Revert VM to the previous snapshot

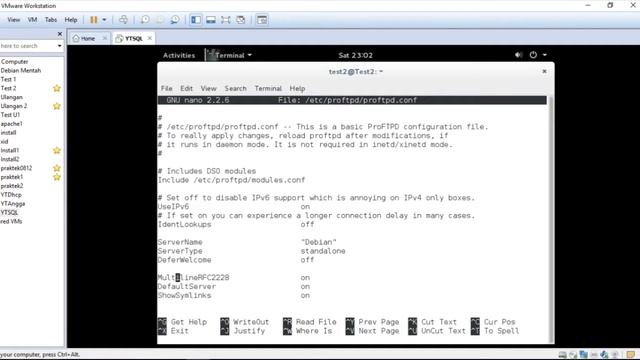click(160, 20)
